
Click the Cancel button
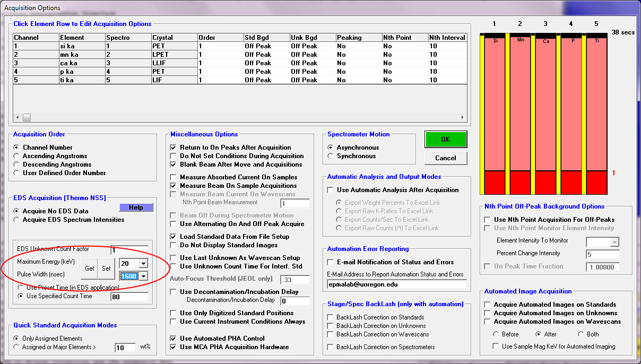(445, 158)
